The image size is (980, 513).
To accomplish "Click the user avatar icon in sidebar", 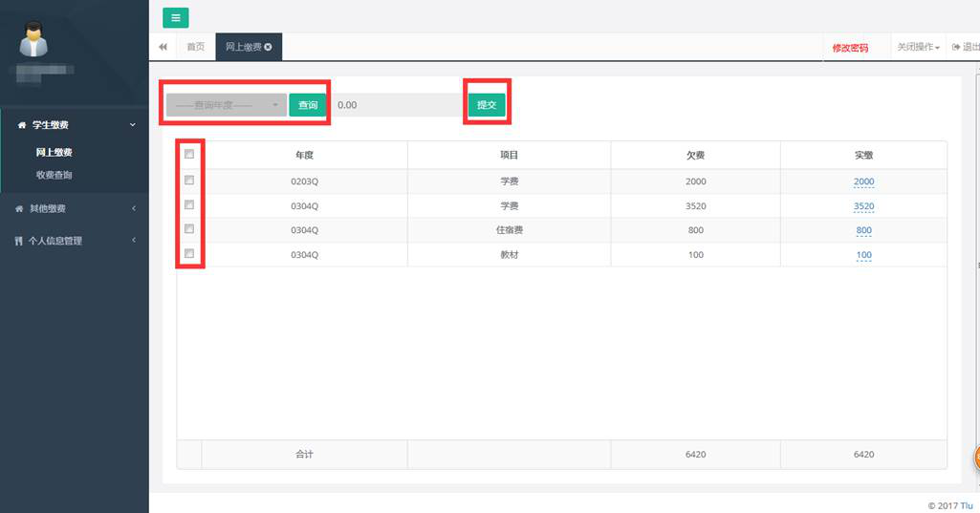I will [x=34, y=40].
